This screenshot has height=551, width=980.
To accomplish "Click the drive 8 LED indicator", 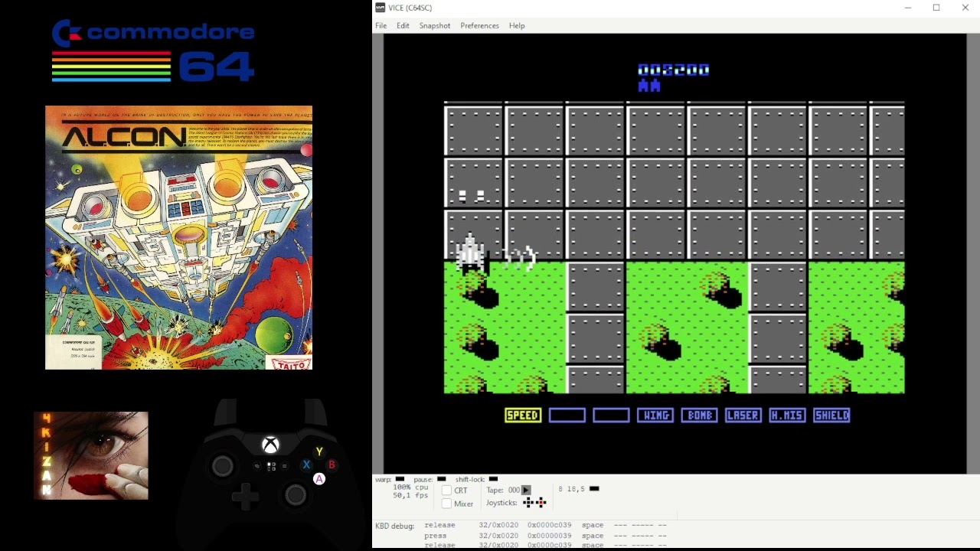I will coord(594,489).
